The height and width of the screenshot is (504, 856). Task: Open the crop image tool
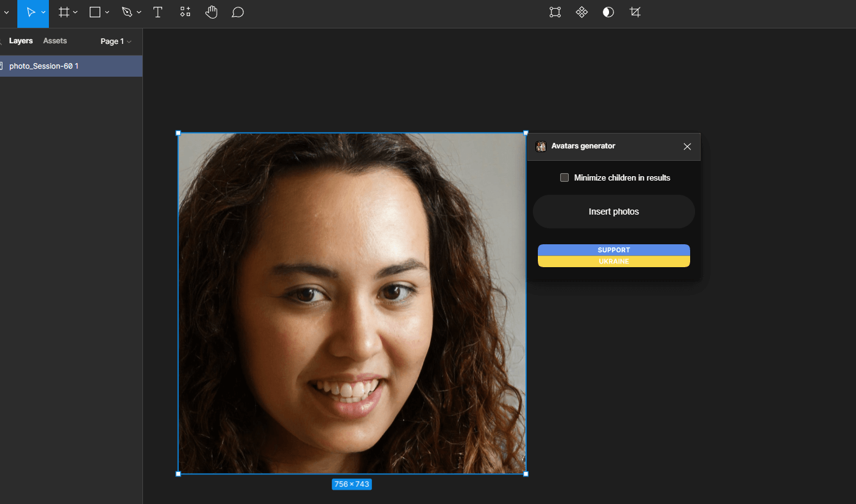click(x=634, y=12)
